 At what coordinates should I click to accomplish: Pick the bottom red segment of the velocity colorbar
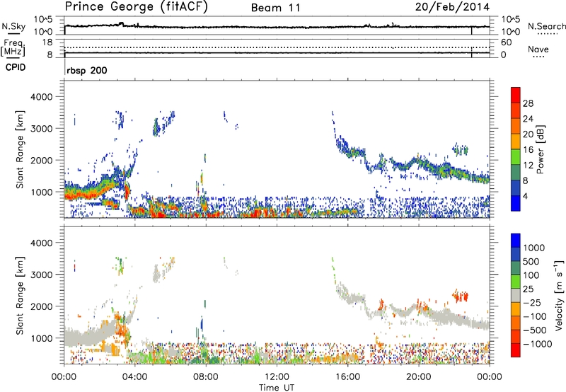516,350
